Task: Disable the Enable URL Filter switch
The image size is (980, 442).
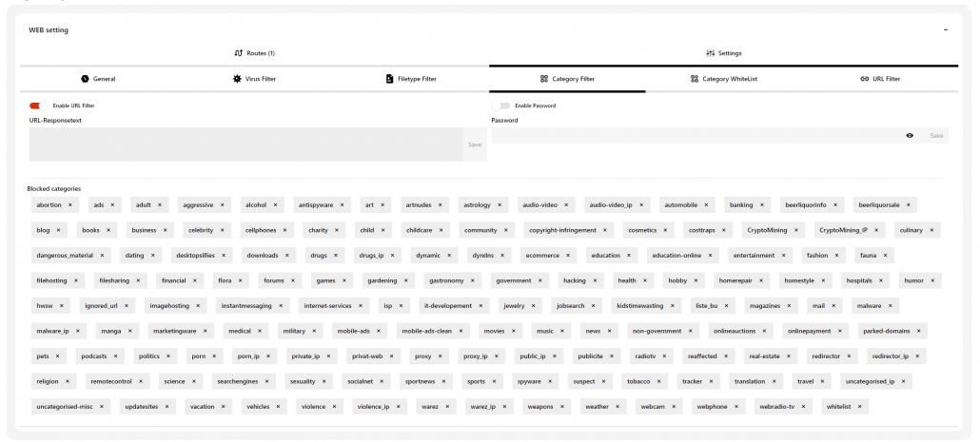Action: pos(36,106)
